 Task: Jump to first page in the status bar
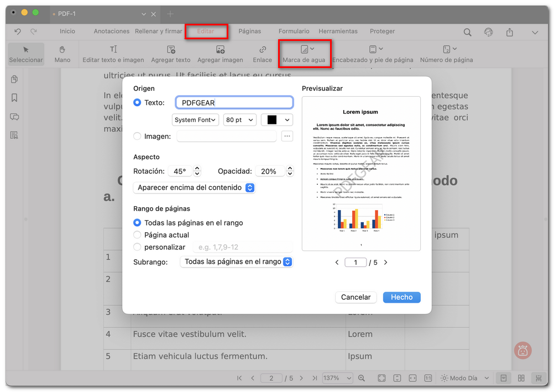pyautogui.click(x=239, y=378)
